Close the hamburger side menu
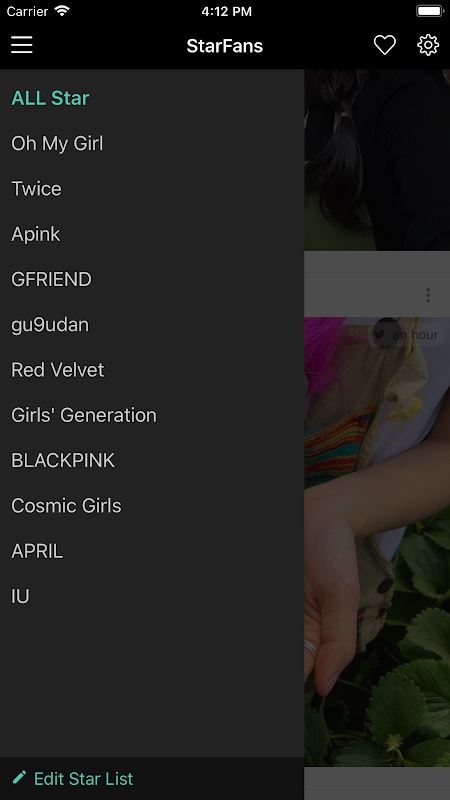The image size is (450, 800). click(x=22, y=45)
